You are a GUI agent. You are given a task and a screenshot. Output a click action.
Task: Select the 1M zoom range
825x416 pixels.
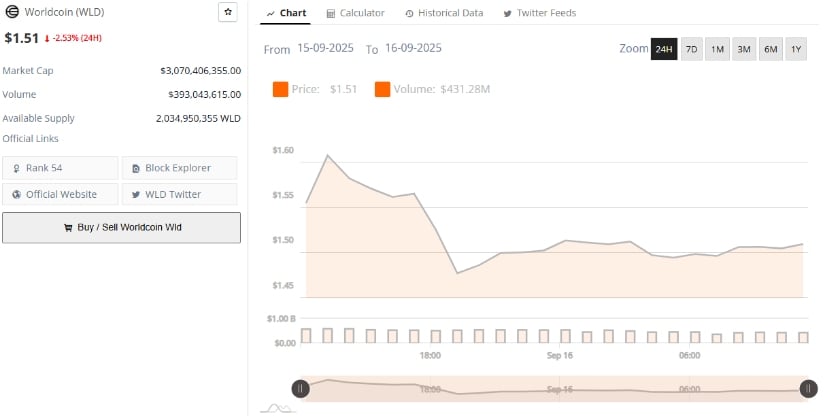coord(717,49)
